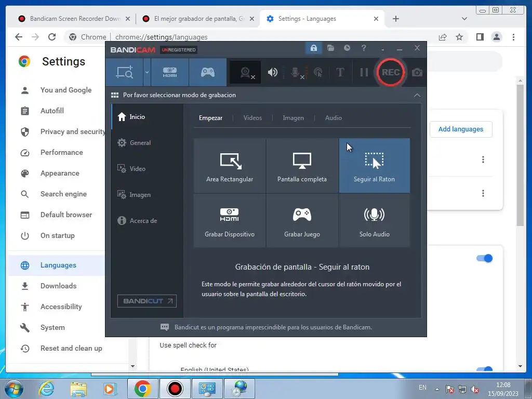Switch to El mejor grabador de pantalla tab
532x399 pixels.
(x=197, y=19)
